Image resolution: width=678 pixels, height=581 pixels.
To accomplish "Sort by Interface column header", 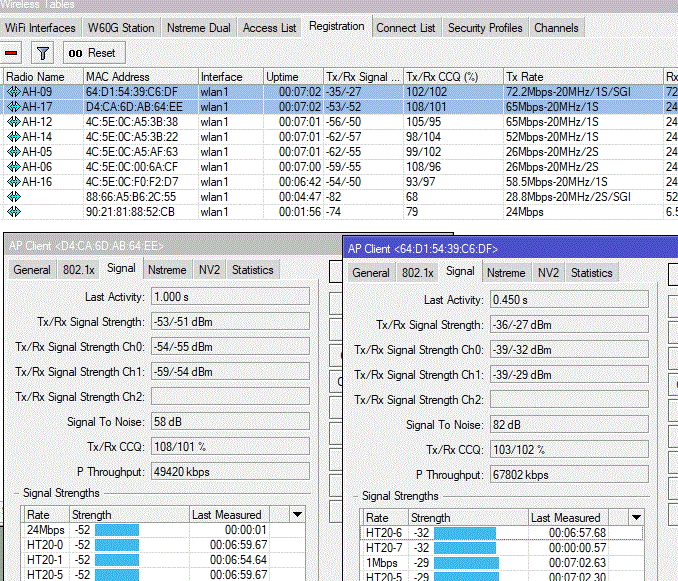I will tap(230, 77).
